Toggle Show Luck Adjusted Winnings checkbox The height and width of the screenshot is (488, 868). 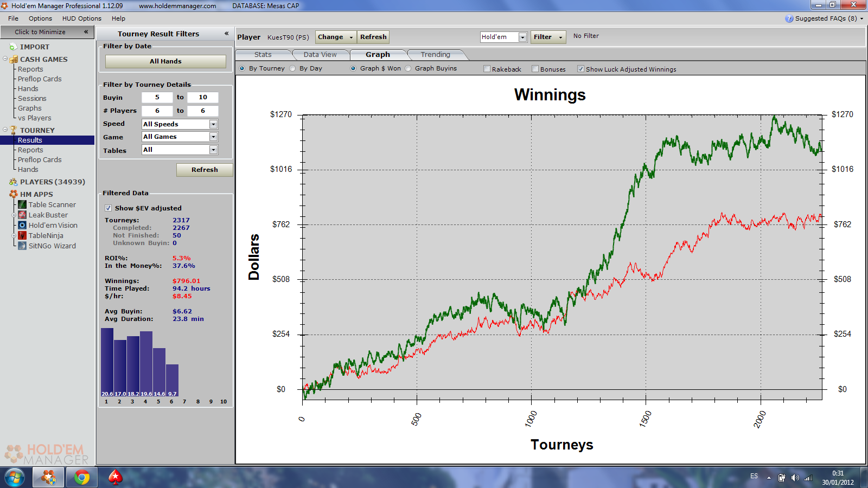(x=580, y=69)
